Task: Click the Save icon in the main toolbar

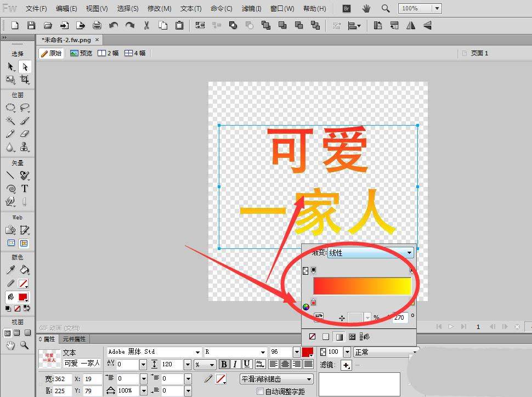Action: 31,25
